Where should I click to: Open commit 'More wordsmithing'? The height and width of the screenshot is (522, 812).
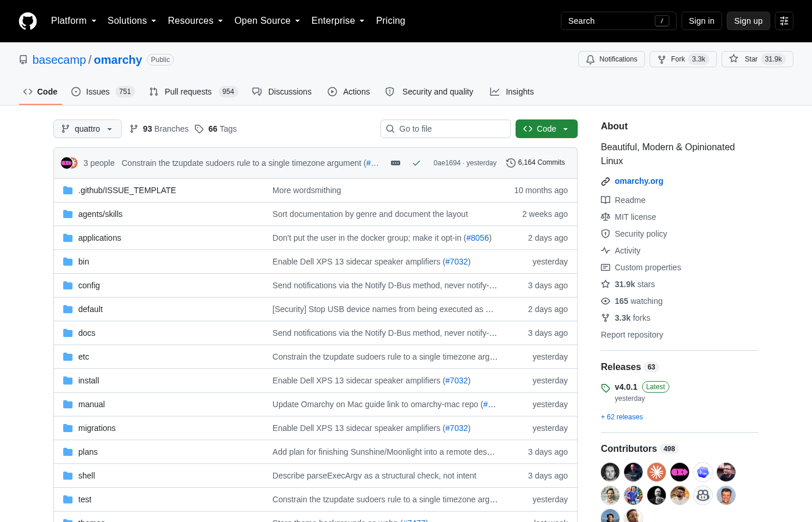point(307,190)
